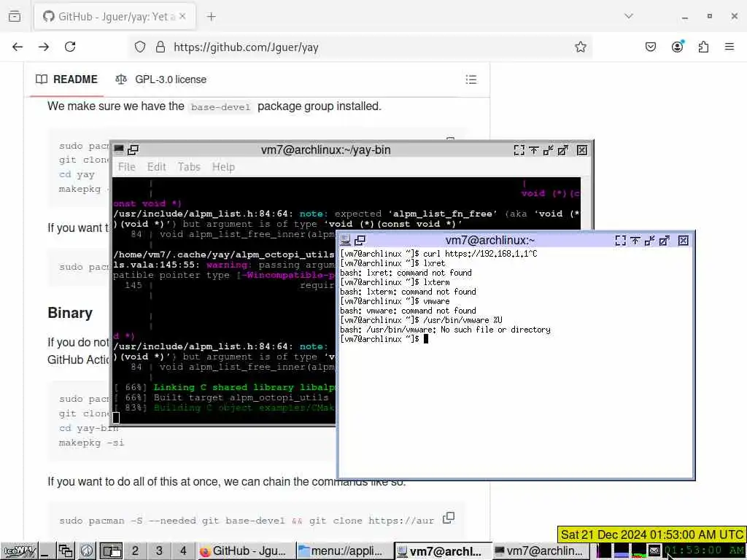
Task: Maximize the vm7@archlinux:~ terminal with the expand icon
Action: (x=665, y=241)
